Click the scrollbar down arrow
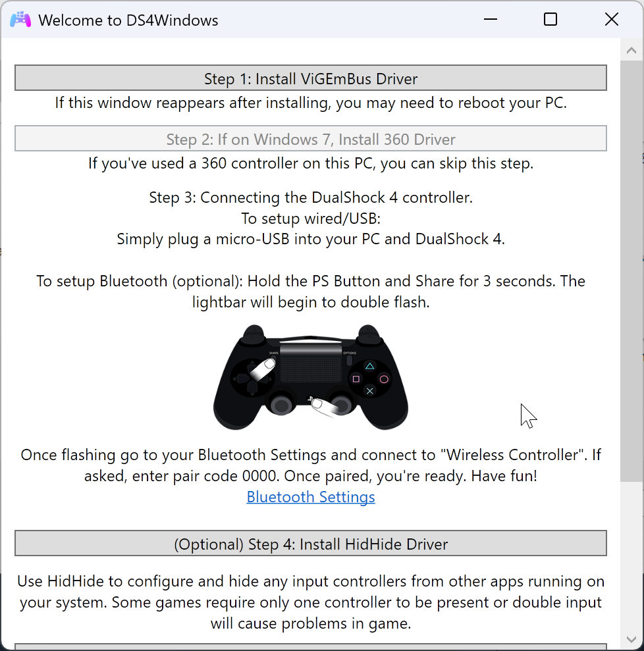Viewport: 644px width, 651px height. click(631, 639)
